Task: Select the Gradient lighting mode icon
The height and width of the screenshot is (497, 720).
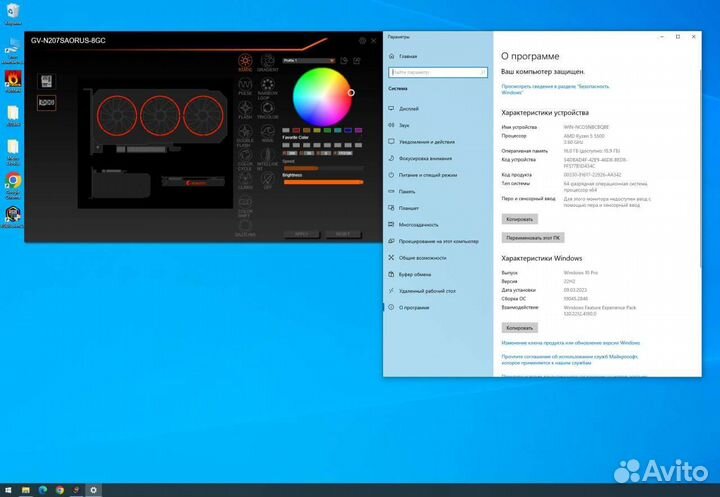Action: pos(268,61)
